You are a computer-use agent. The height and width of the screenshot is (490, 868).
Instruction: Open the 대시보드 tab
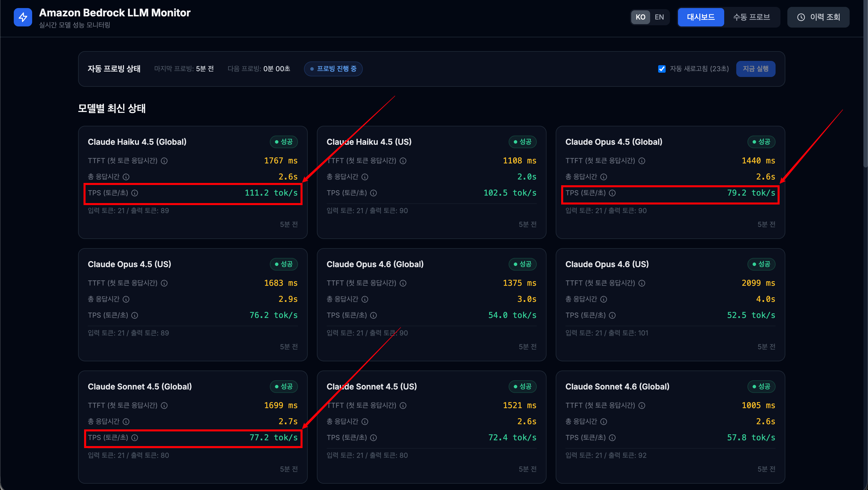pos(701,17)
